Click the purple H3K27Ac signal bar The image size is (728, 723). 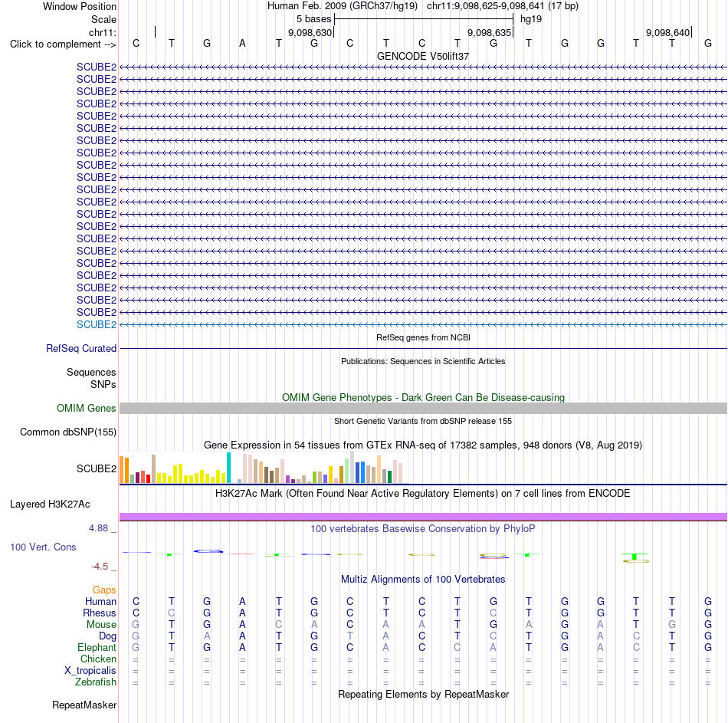(423, 517)
